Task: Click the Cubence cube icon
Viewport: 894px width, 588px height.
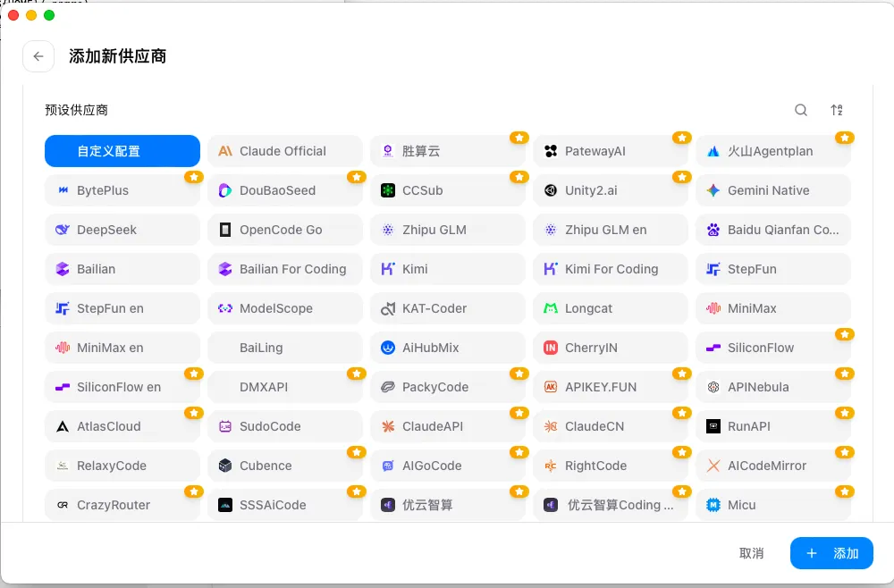Action: tap(225, 466)
